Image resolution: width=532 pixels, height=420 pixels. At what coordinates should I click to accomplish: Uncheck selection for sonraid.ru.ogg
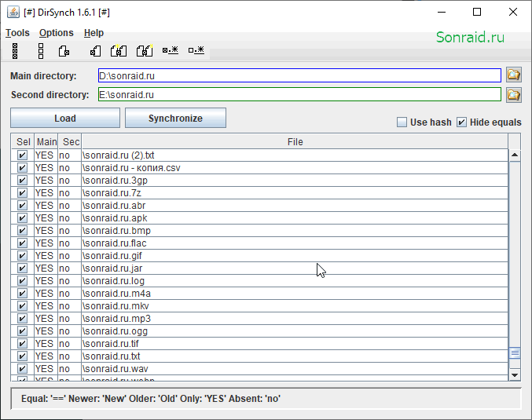[22, 331]
